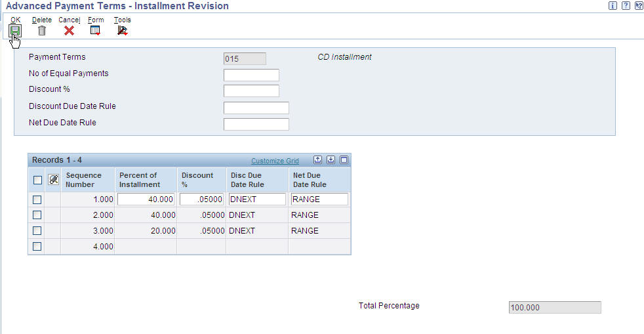The height and width of the screenshot is (334, 644).
Task: Check the row checkbox for sequence 4.000
Action: [x=37, y=247]
